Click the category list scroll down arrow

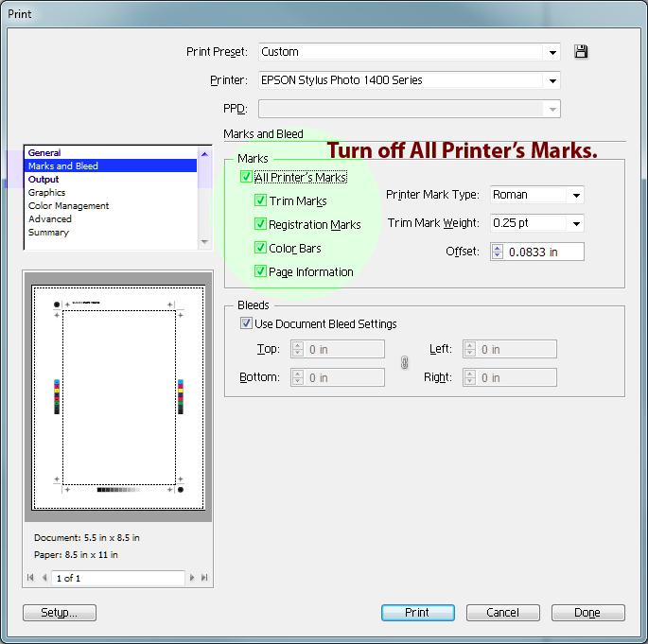(204, 242)
